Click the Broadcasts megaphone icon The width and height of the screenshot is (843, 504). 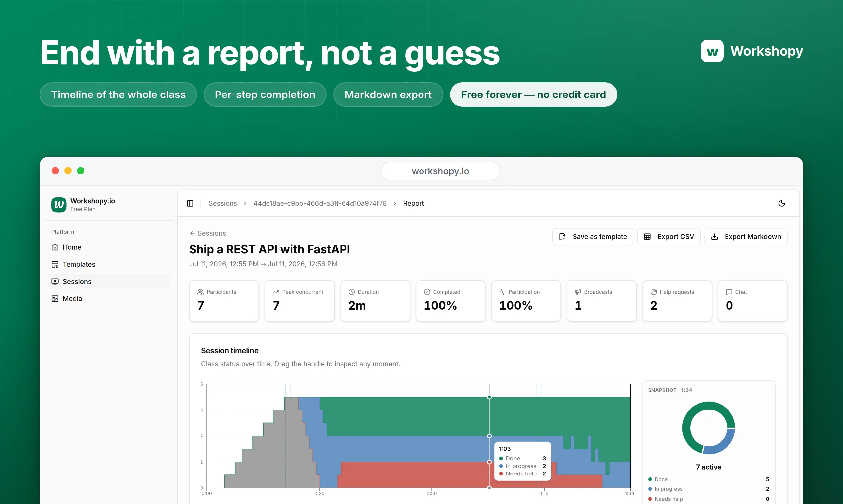578,292
